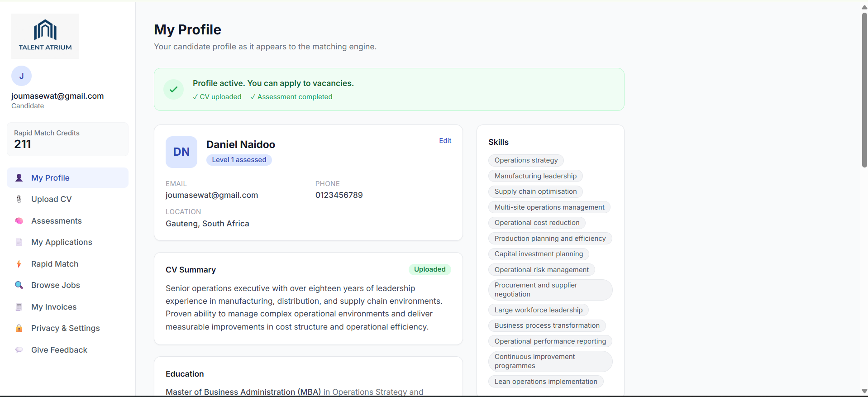Click the My Profile person icon

(19, 178)
